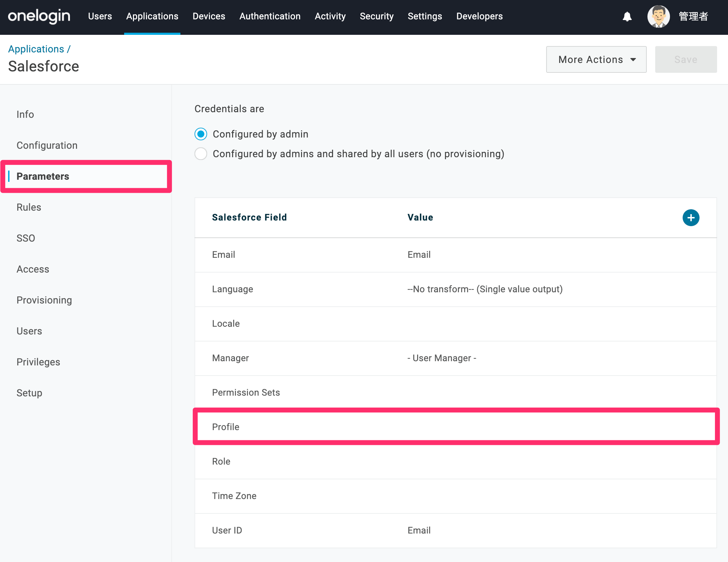The width and height of the screenshot is (728, 562).
Task: Open the Applications top menu
Action: pos(152,16)
